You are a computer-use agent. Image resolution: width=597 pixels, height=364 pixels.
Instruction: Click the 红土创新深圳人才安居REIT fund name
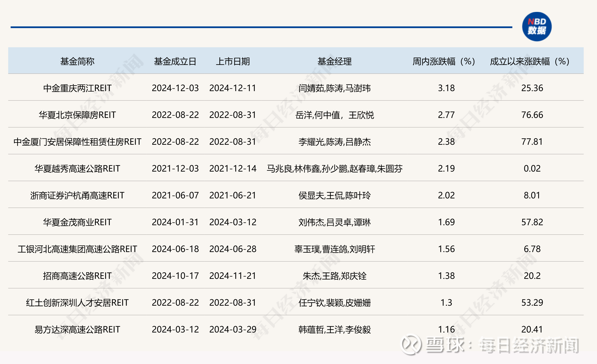[77, 303]
